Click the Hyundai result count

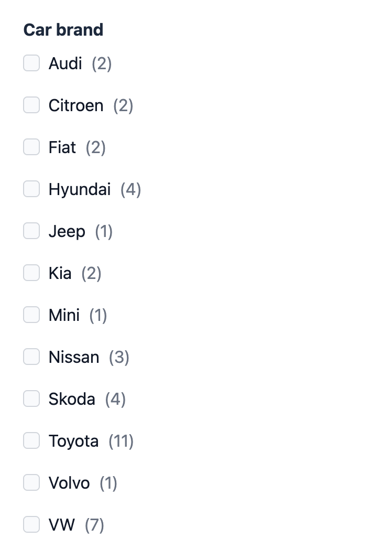pyautogui.click(x=130, y=189)
